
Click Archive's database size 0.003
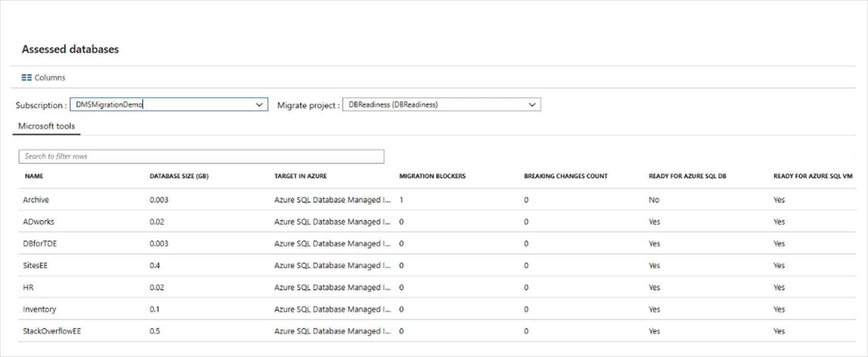click(x=159, y=200)
